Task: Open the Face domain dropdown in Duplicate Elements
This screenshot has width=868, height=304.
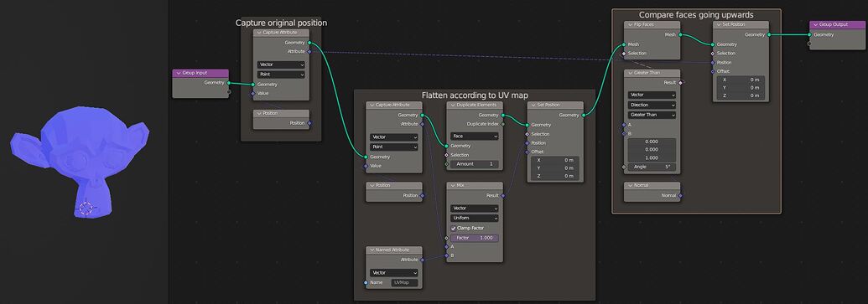Action: click(475, 136)
